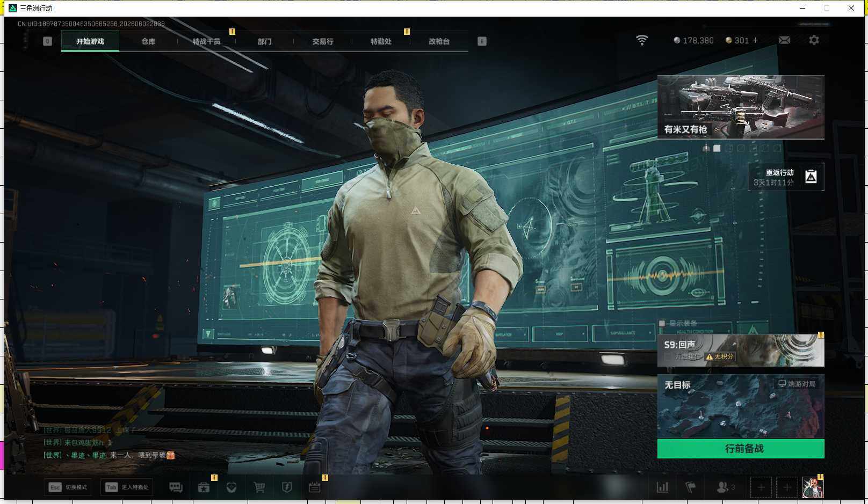The height and width of the screenshot is (504, 868).
Task: Click the second plus squad slot
Action: (x=787, y=487)
